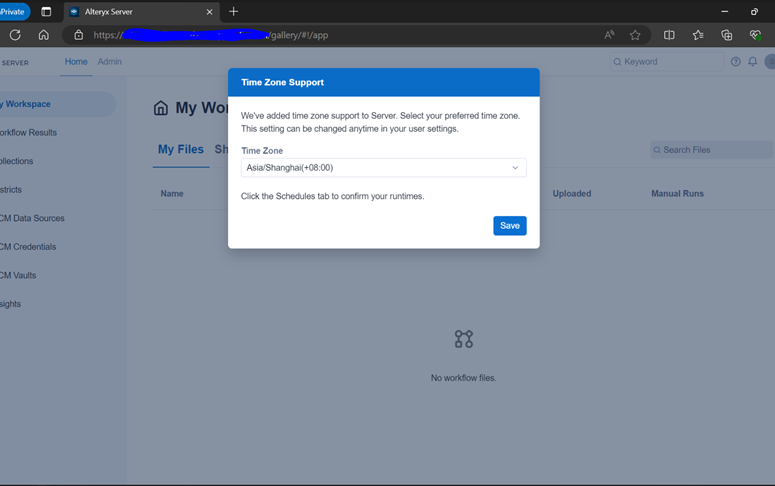Open Collections in sidebar

(x=17, y=161)
